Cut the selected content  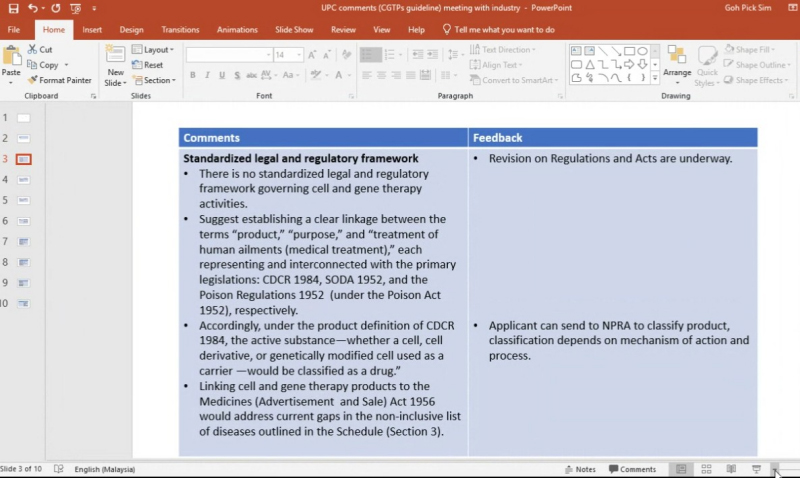point(40,49)
